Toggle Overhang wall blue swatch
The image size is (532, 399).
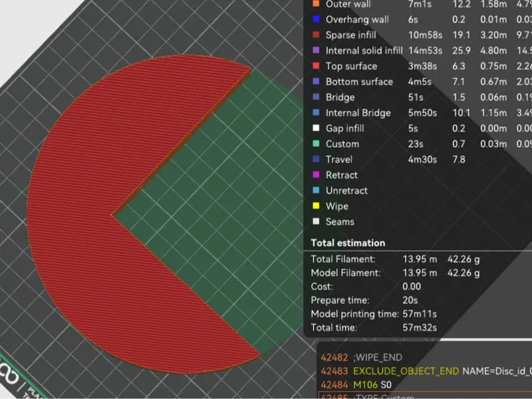316,19
